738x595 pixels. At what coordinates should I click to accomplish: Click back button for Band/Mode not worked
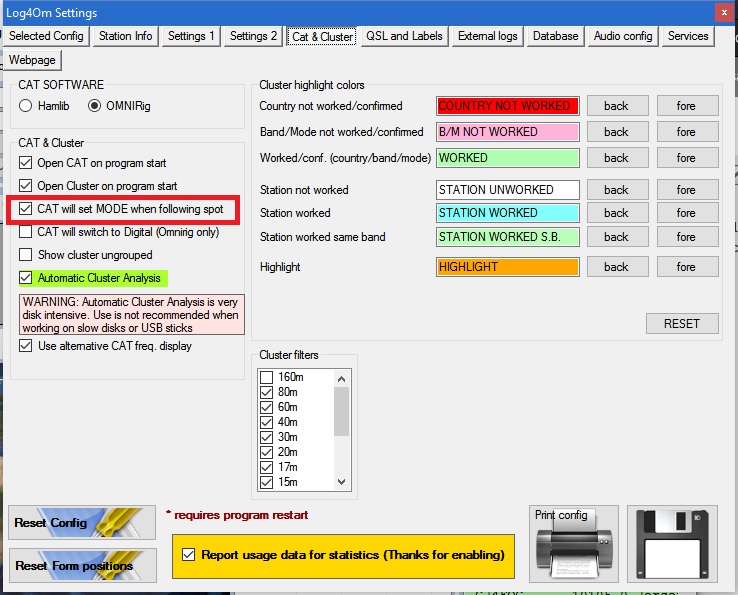(618, 132)
